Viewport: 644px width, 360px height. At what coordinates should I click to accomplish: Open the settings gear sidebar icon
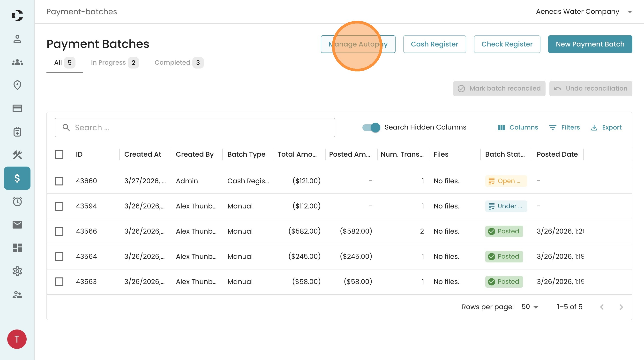[17, 271]
